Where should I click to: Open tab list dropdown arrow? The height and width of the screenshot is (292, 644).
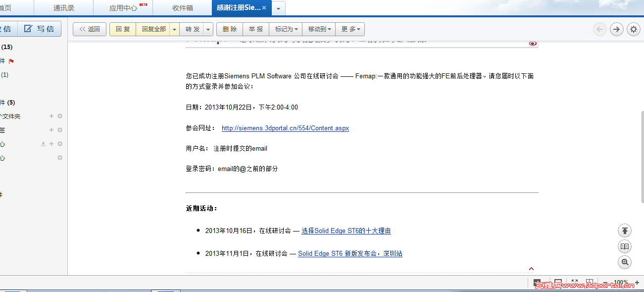point(279,8)
